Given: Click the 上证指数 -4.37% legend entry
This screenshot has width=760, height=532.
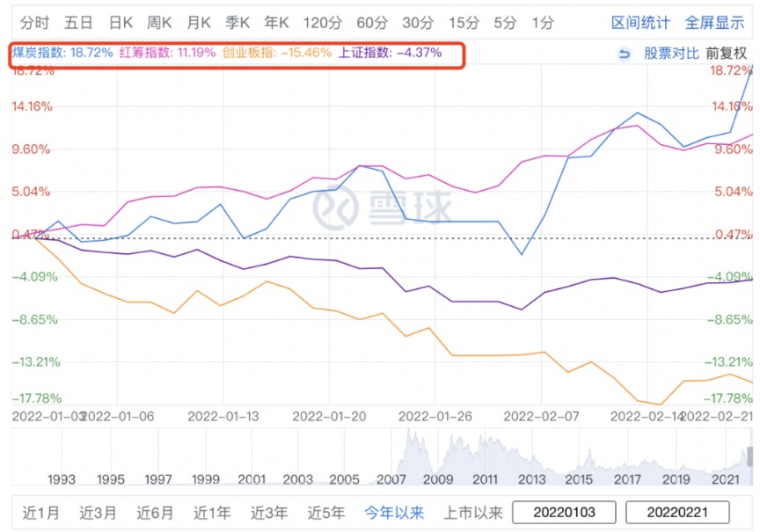Looking at the screenshot, I should point(391,53).
